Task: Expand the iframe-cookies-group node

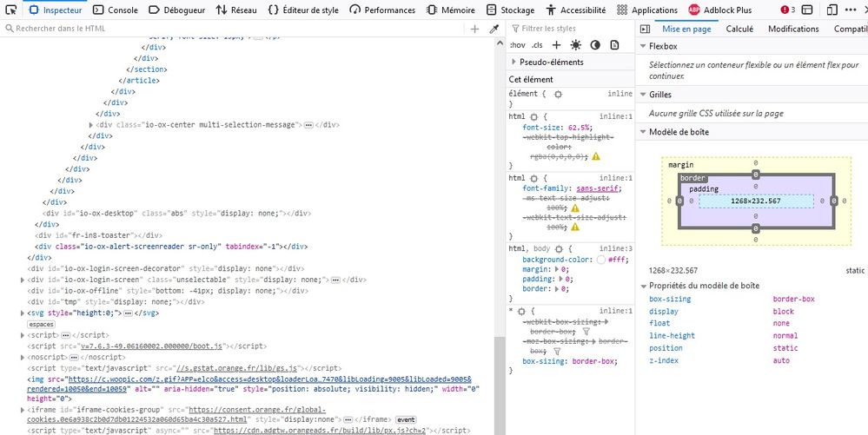Action: coord(22,410)
